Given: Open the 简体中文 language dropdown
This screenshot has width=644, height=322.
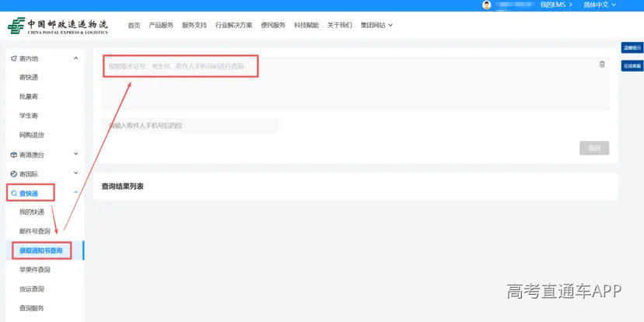Looking at the screenshot, I should pos(600,5).
